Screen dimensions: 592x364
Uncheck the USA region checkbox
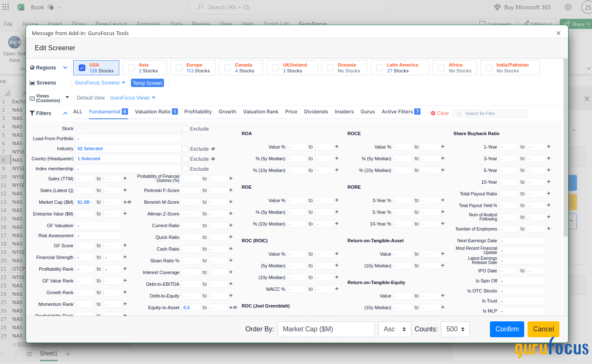(x=82, y=67)
